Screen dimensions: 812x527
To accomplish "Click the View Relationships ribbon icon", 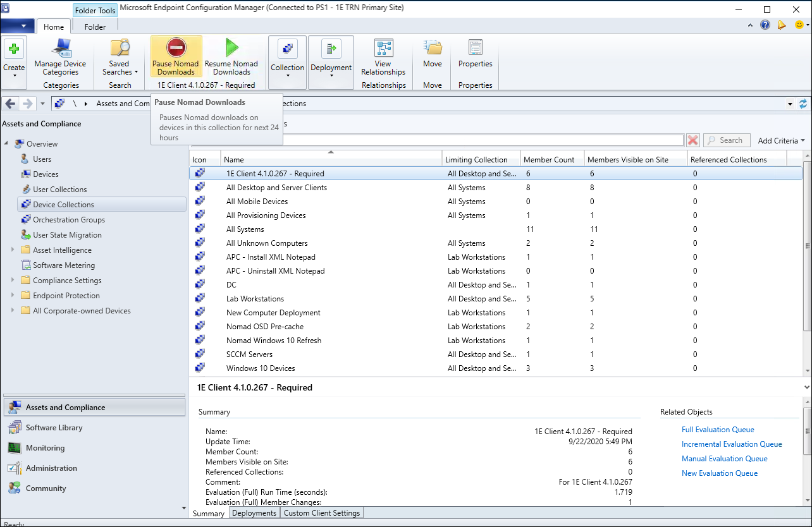I will click(x=383, y=49).
